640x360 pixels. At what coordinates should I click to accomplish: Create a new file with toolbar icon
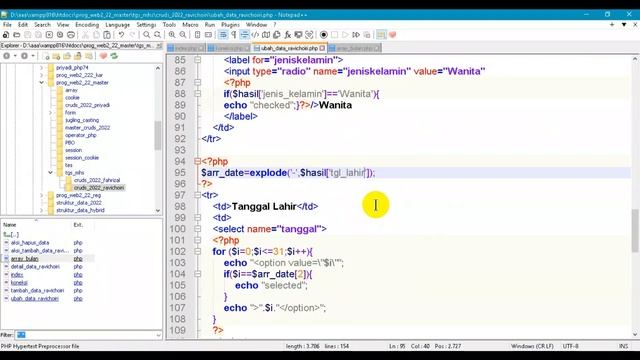pyautogui.click(x=6, y=35)
